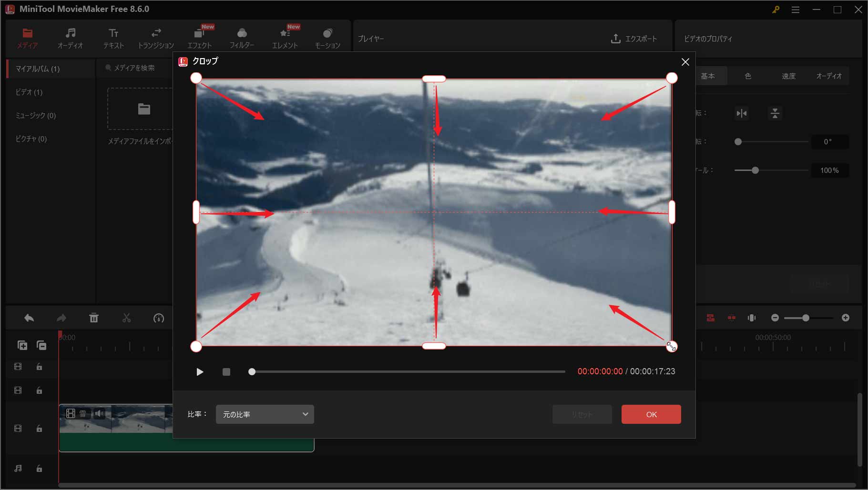Image resolution: width=868 pixels, height=490 pixels.
Task: Expand the ミュージック (0) category
Action: click(x=35, y=115)
